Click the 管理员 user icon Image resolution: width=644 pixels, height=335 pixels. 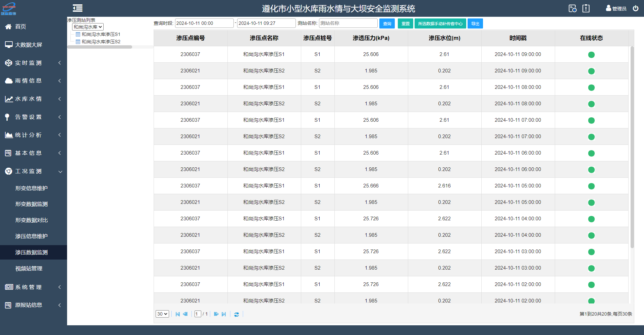point(608,8)
